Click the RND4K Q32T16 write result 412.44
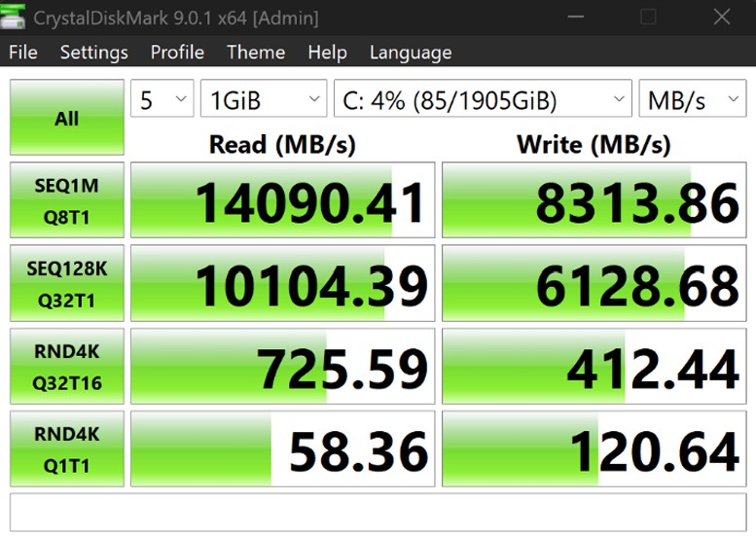 (594, 367)
